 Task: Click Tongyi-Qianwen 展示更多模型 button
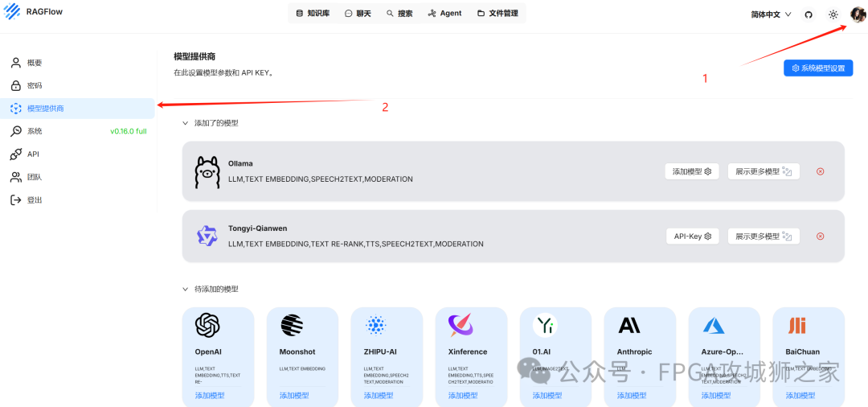764,236
